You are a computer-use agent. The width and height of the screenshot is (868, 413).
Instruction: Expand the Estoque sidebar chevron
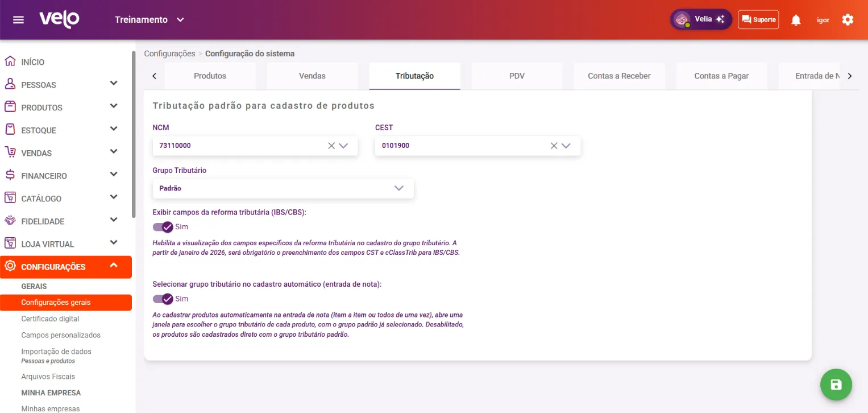[x=114, y=129]
